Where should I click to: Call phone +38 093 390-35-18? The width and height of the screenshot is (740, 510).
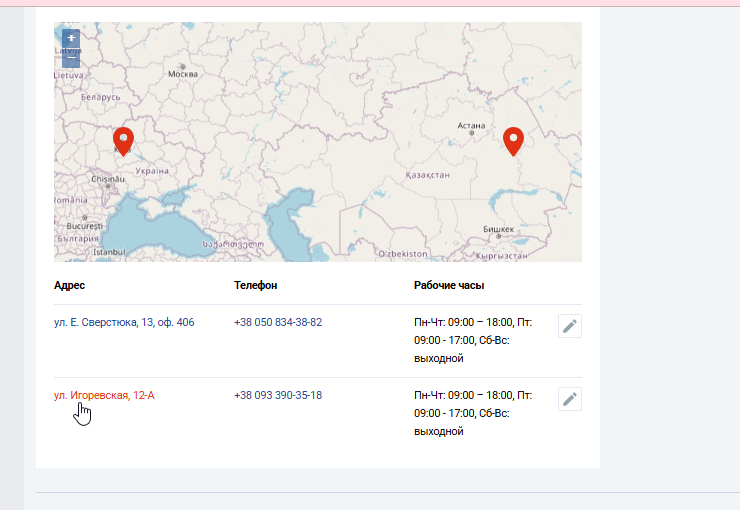point(278,395)
